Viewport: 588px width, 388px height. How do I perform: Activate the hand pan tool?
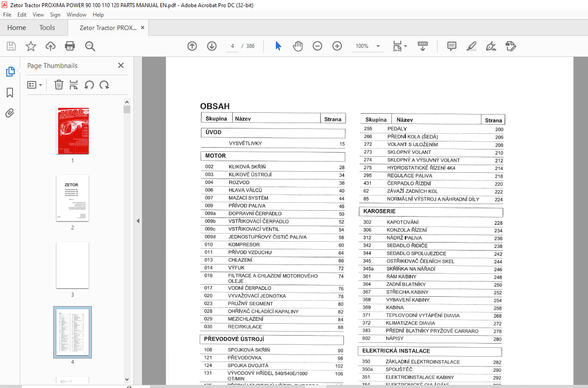tap(298, 46)
